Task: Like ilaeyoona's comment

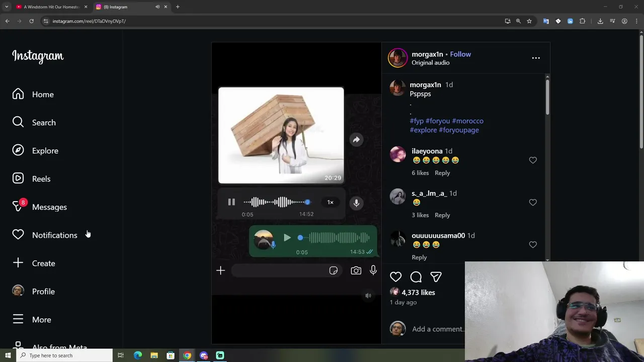Action: pyautogui.click(x=533, y=160)
